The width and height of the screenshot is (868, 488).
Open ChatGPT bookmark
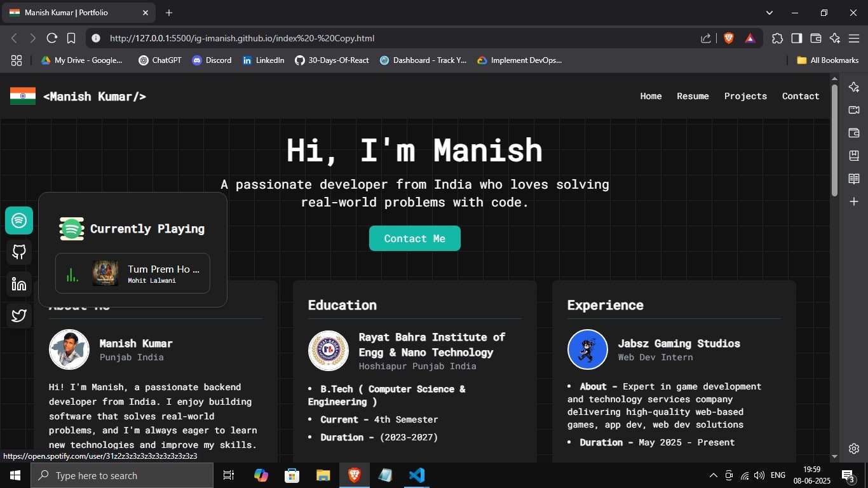[x=161, y=60]
